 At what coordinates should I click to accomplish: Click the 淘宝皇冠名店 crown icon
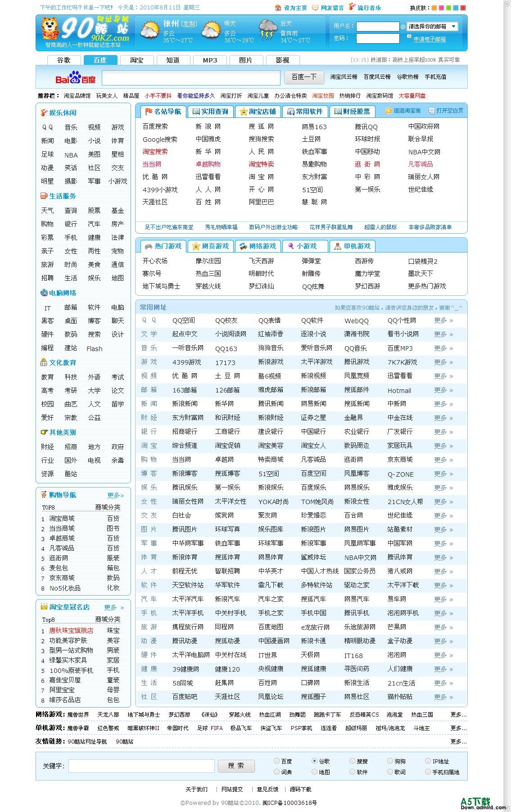44,607
